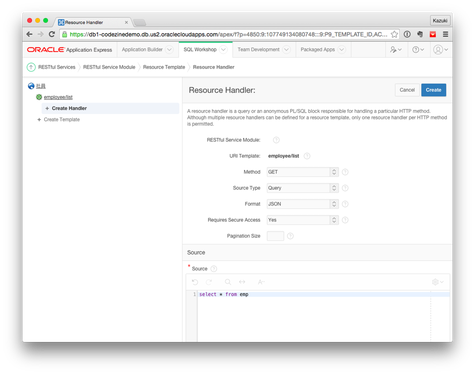
Task: Expand the Packaged Apps menu chevron
Action: [342, 50]
